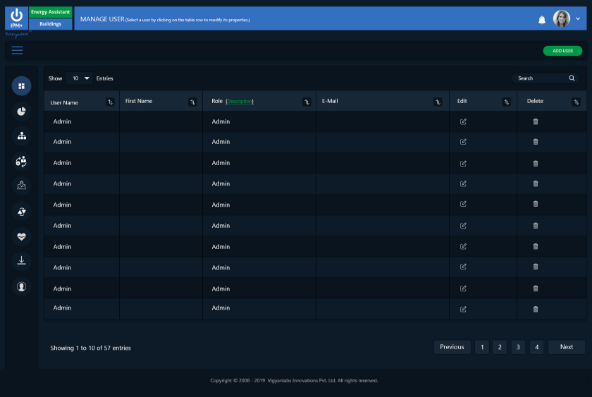Viewport: 592px width, 397px height.
Task: Switch to Buildings tab
Action: point(51,24)
